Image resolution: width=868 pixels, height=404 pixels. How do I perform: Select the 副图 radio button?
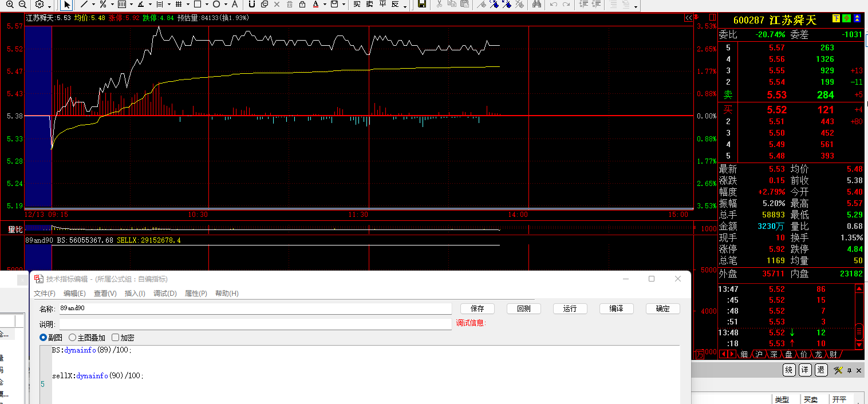tap(43, 338)
